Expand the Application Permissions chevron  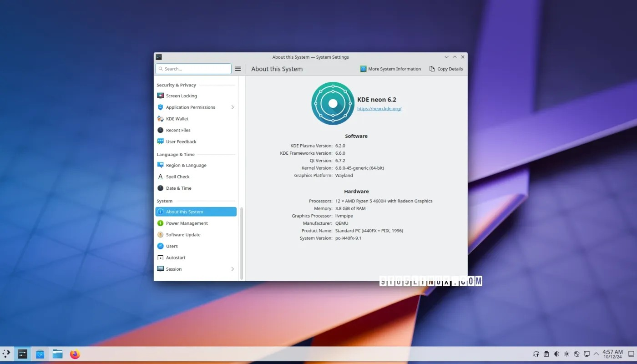click(x=233, y=107)
